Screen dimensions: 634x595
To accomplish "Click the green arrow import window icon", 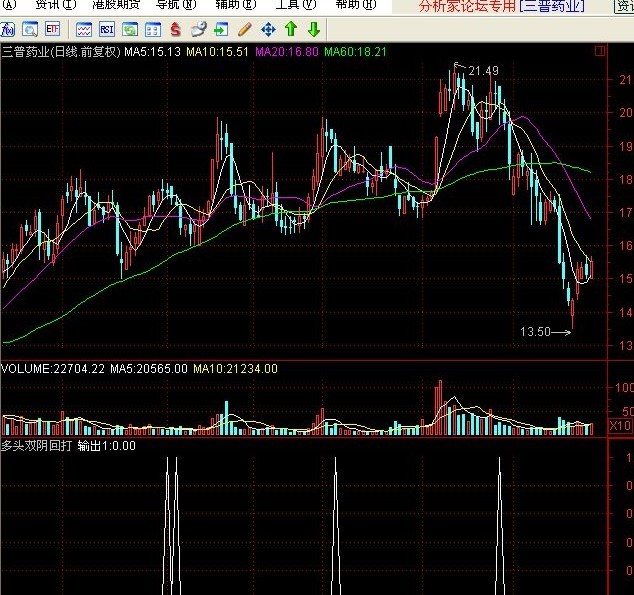I will [x=221, y=30].
